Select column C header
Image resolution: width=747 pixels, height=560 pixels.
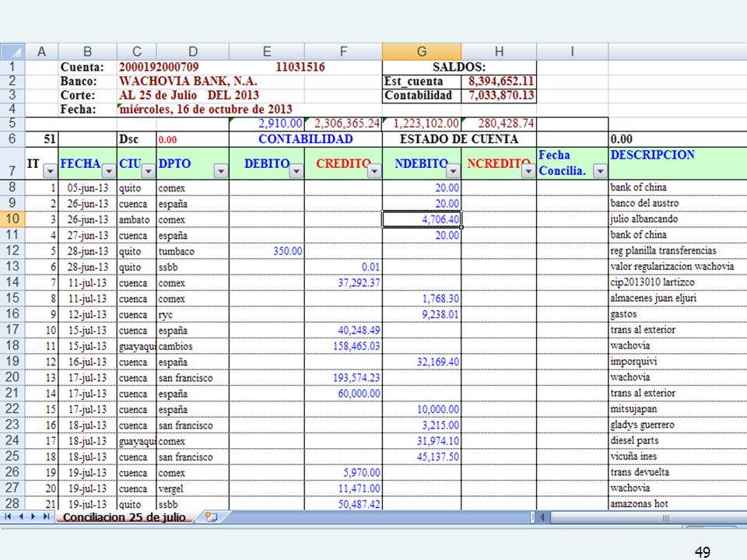137,51
